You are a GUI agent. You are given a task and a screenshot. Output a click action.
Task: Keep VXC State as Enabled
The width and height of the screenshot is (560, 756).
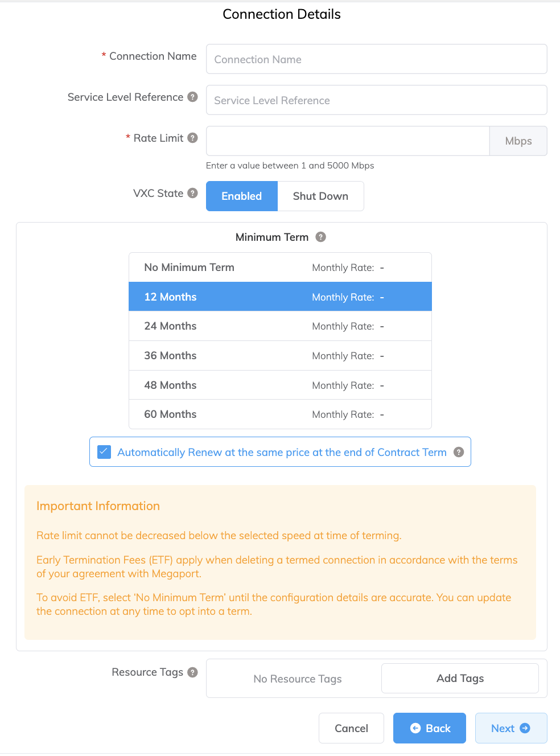click(x=241, y=196)
